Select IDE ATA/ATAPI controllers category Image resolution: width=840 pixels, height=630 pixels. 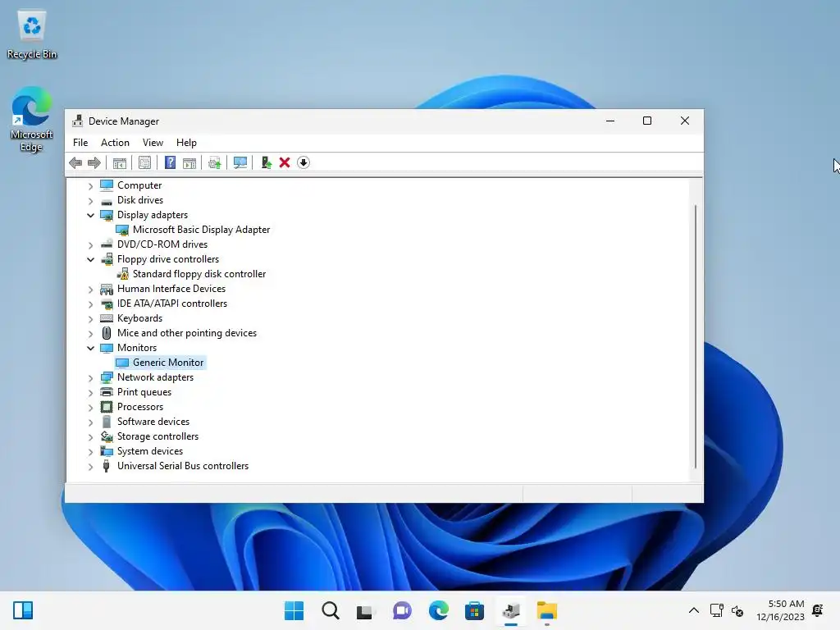click(x=172, y=304)
